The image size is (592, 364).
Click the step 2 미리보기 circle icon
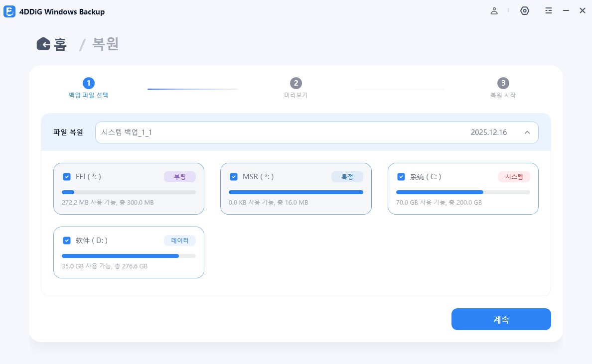coord(296,83)
